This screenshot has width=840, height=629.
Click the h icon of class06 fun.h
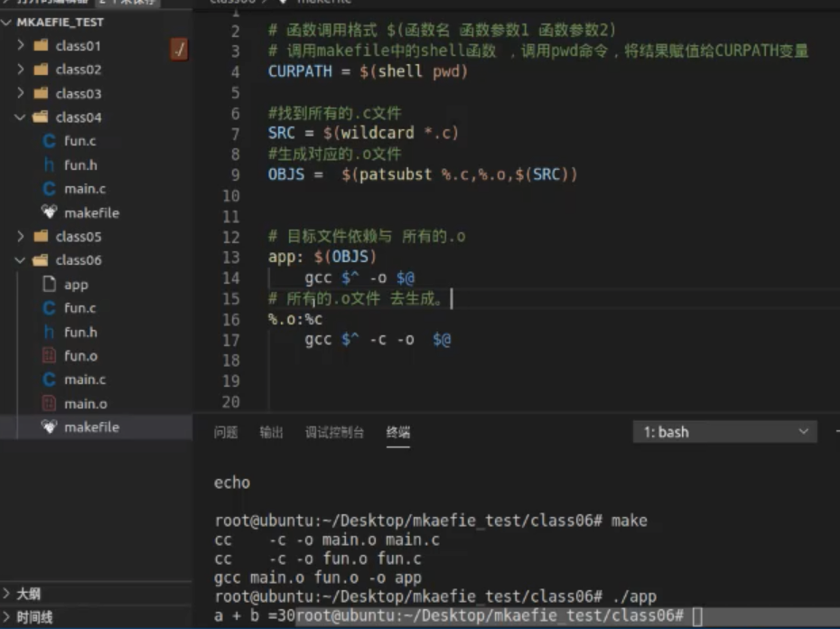point(49,332)
